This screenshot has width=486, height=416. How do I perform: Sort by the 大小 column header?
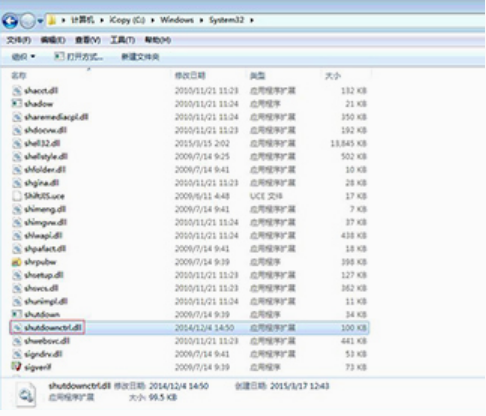pyautogui.click(x=333, y=76)
